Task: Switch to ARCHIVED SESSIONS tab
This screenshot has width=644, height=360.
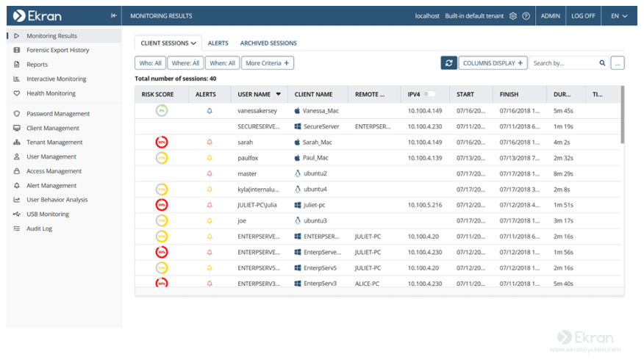Action: coord(268,43)
